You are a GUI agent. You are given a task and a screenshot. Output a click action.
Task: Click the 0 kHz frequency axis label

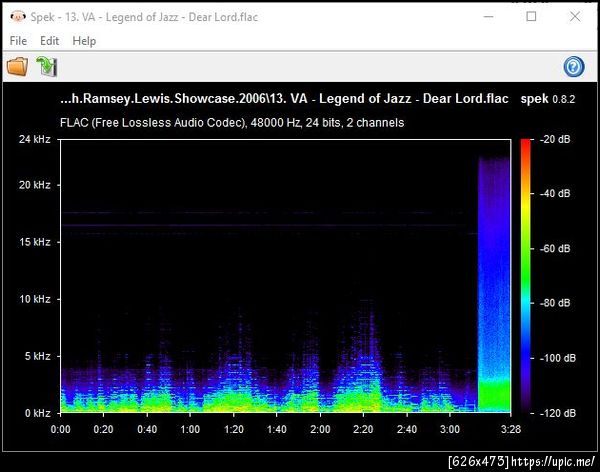click(x=38, y=413)
